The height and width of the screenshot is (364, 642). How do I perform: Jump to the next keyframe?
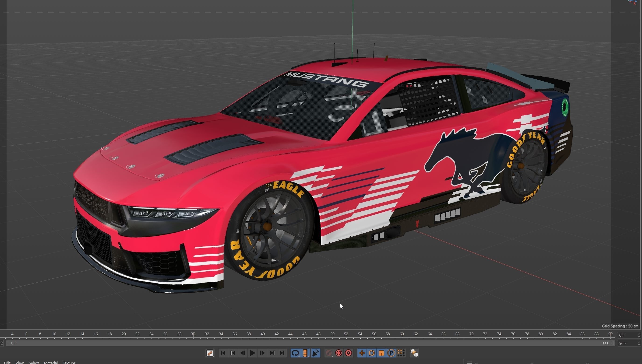point(272,353)
